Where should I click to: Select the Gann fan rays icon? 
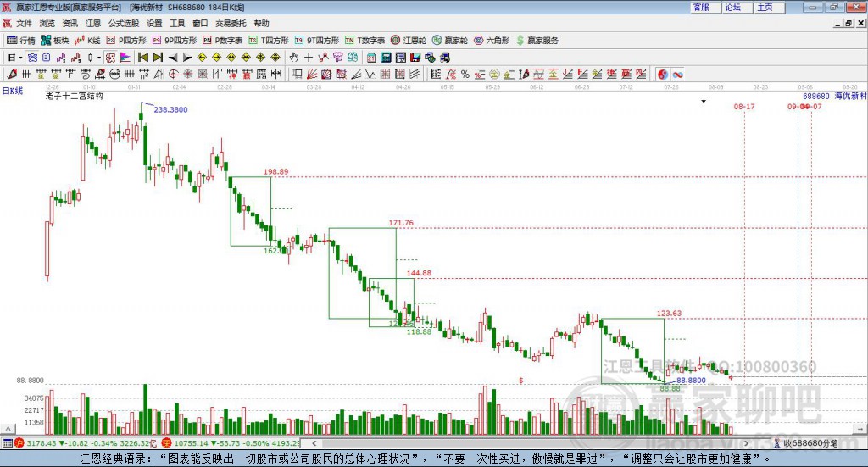click(x=312, y=74)
